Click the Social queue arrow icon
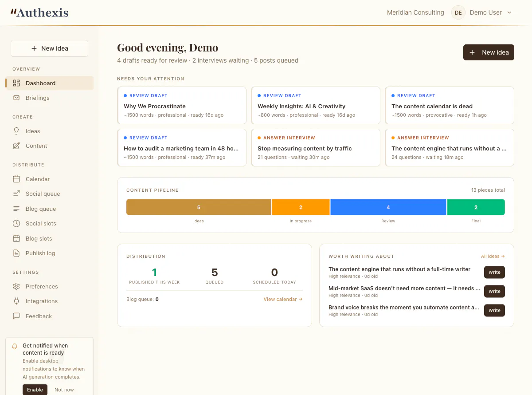The image size is (532, 395). point(16,194)
